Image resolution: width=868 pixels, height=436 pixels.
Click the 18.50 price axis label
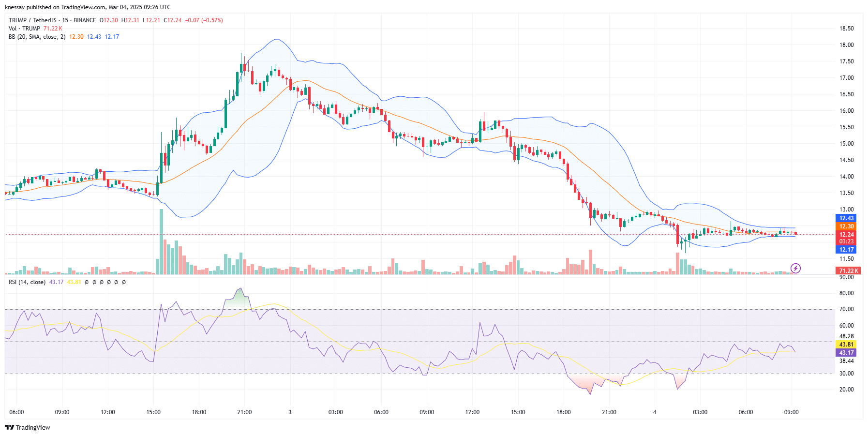[x=846, y=29]
